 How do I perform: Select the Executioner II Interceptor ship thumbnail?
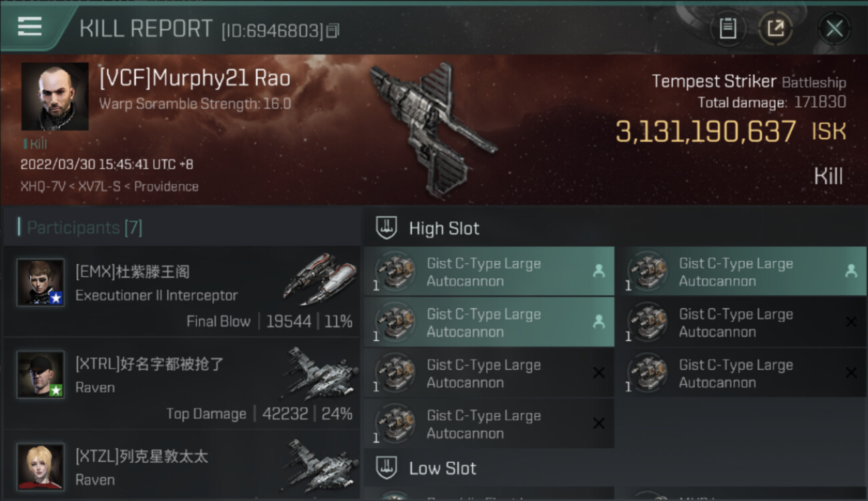(320, 278)
